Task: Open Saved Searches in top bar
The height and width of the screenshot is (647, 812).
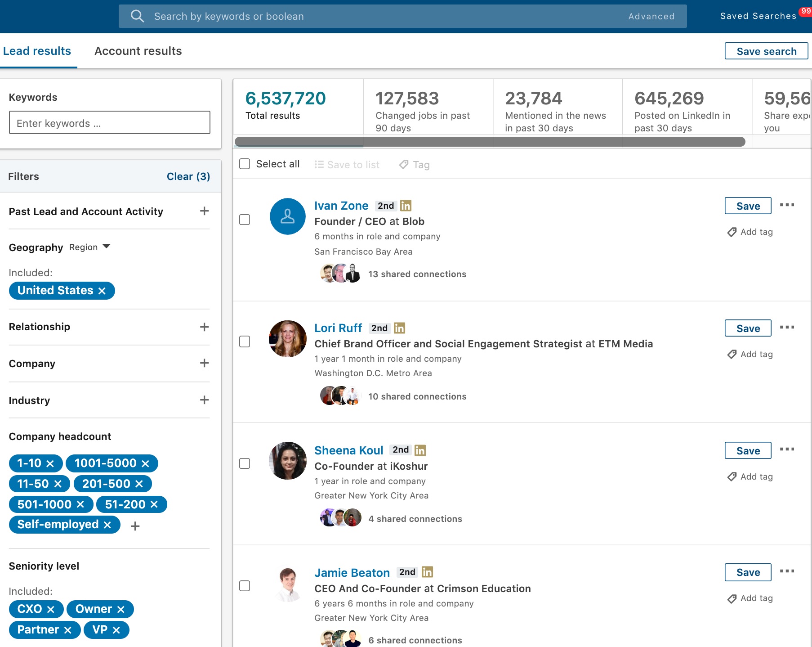Action: 758,16
